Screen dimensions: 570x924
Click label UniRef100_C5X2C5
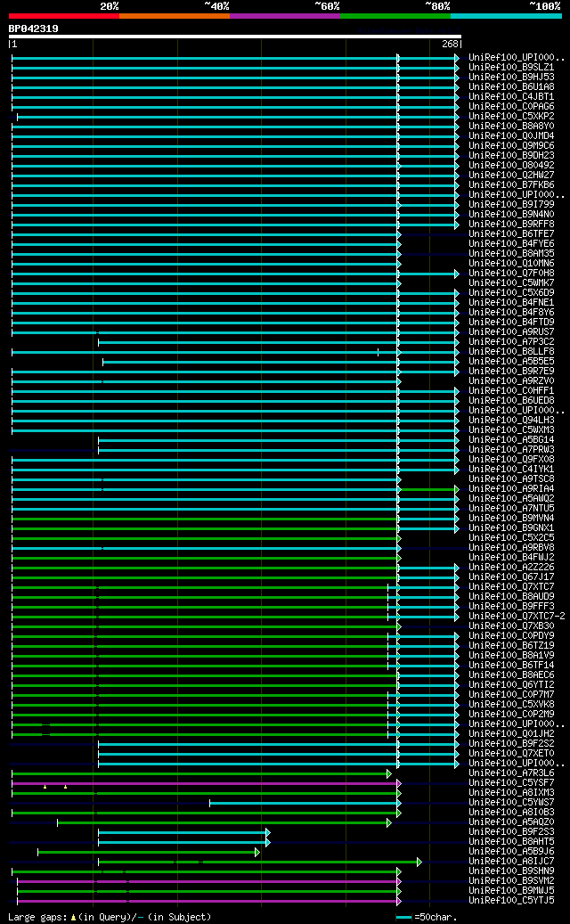(511, 537)
